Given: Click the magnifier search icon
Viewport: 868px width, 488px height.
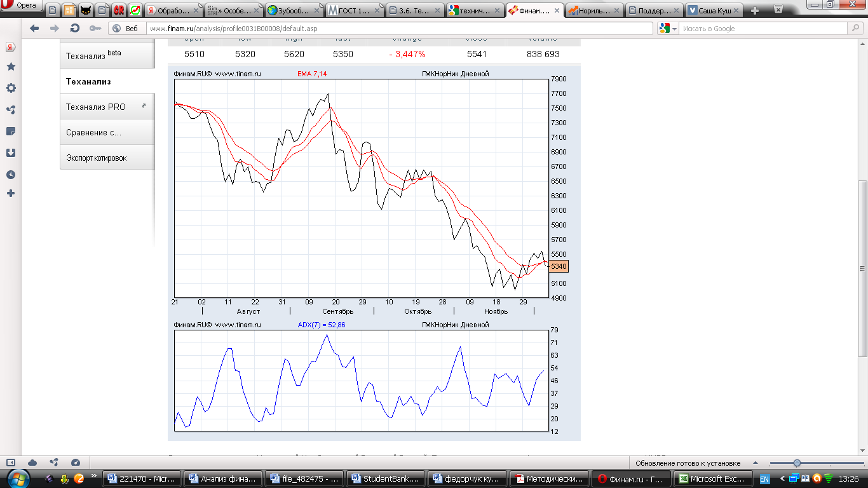Looking at the screenshot, I should click(x=856, y=29).
